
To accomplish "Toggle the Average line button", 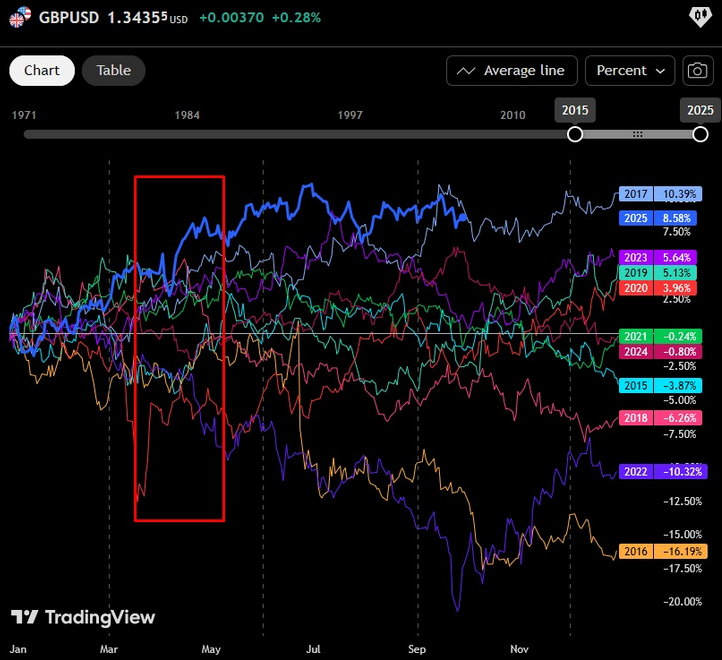I will [512, 70].
